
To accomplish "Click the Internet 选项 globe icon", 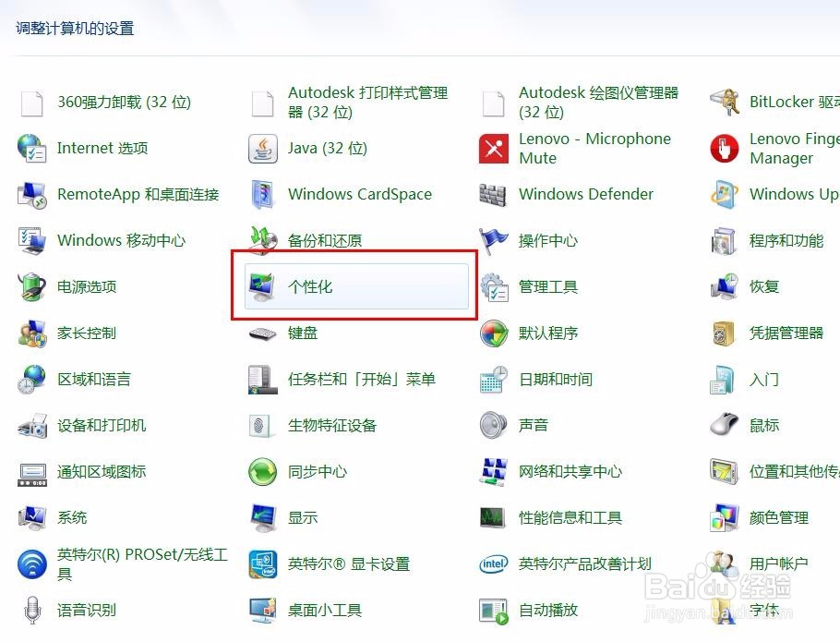I will [31, 149].
